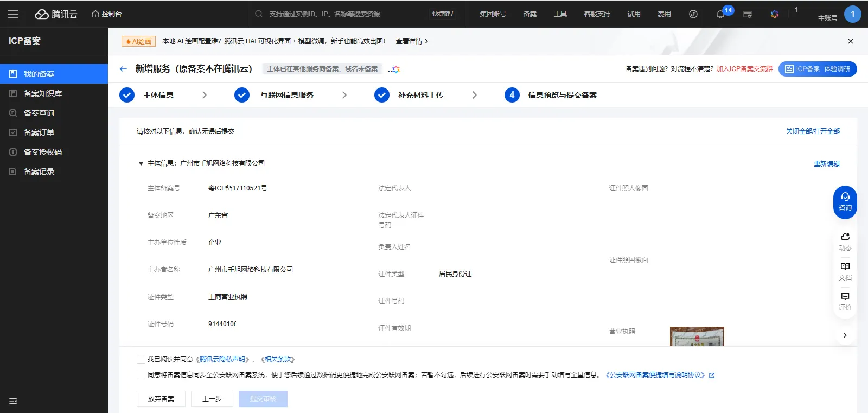Screen dimensions: 868x413
Task: Select 我的备案 in the sidebar
Action: [54, 74]
